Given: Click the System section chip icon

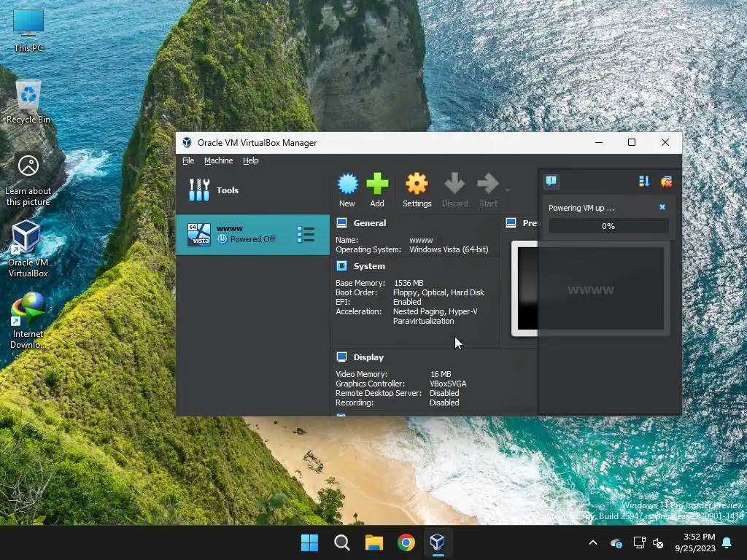Looking at the screenshot, I should tap(341, 265).
